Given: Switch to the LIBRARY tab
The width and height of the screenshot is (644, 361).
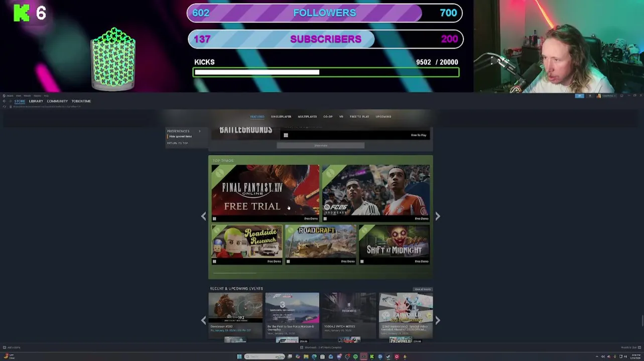Looking at the screenshot, I should coord(36,101).
